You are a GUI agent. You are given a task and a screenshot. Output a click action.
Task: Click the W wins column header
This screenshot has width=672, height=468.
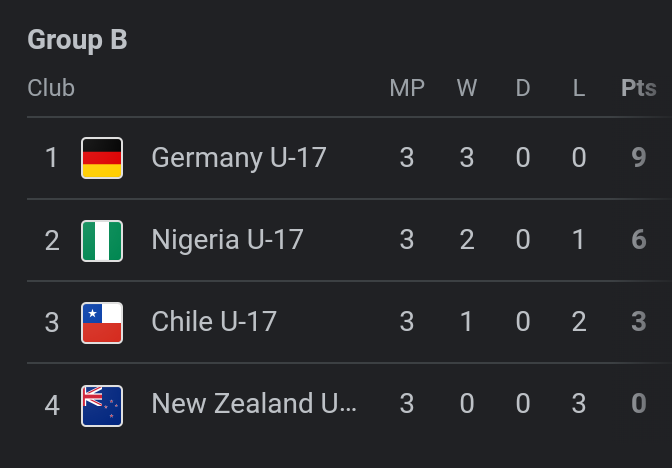[467, 88]
